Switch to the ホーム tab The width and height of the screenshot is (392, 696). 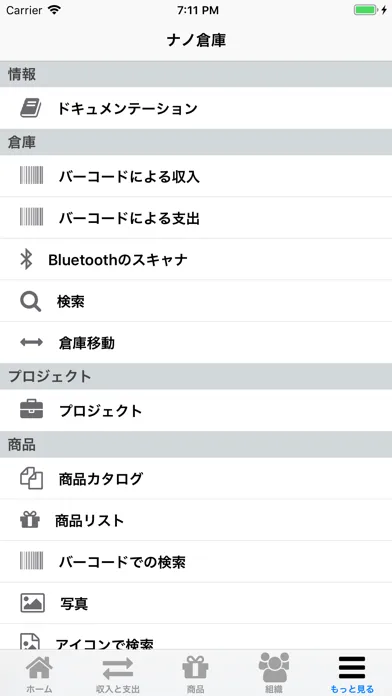(x=39, y=674)
